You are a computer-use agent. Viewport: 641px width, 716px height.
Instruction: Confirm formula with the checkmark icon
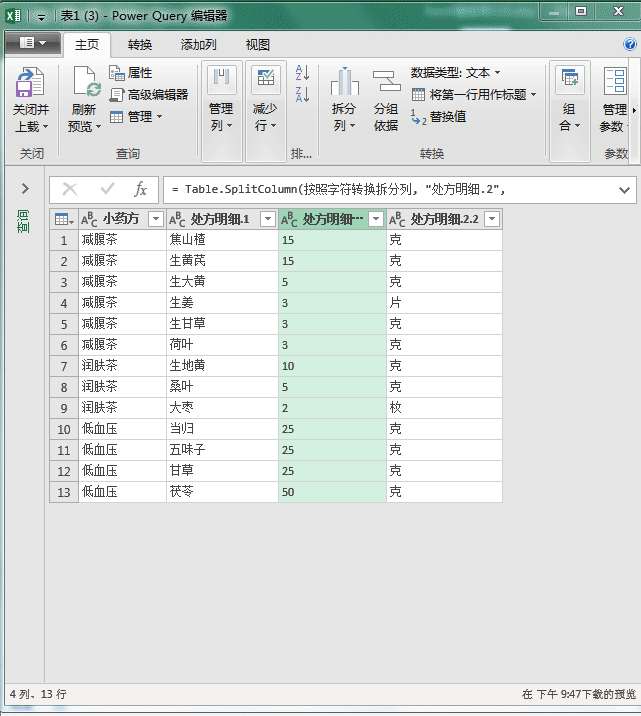pos(107,189)
